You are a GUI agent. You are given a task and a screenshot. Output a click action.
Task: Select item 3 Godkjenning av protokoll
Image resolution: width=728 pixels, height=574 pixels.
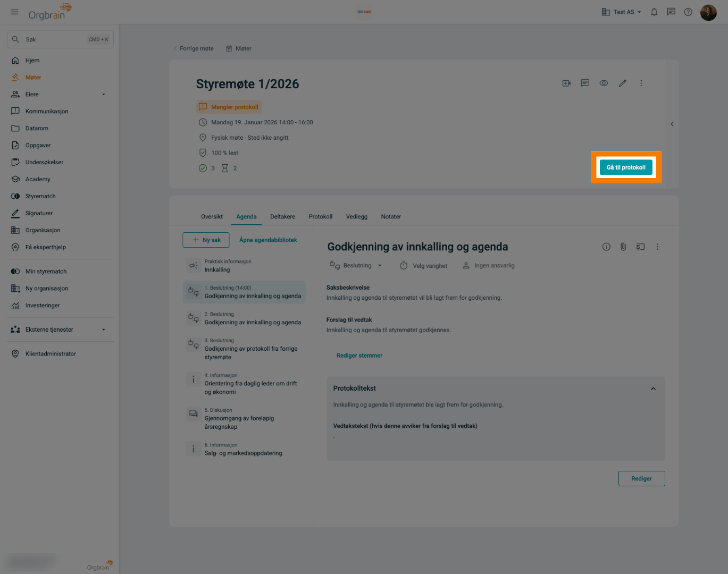click(x=244, y=349)
